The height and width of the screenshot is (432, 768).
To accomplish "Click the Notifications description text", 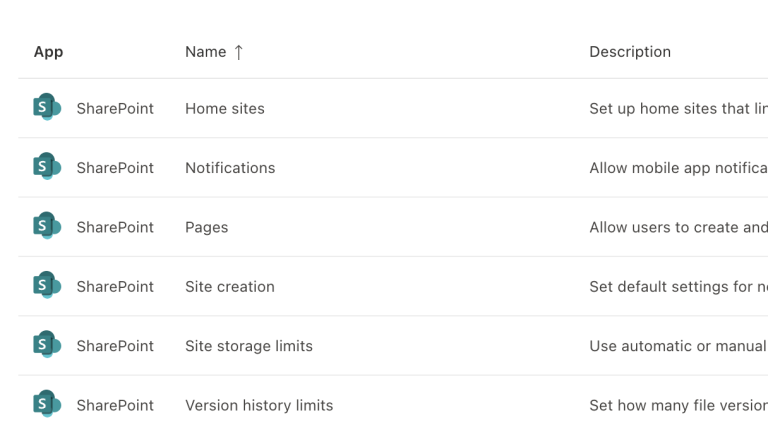I will click(x=678, y=168).
